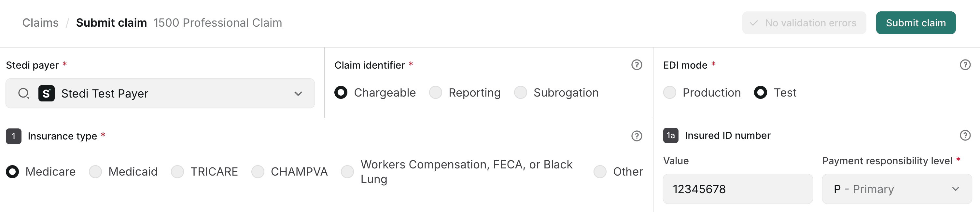980x212 pixels.
Task: Select Reporting as the claim identifier
Action: coord(436,92)
